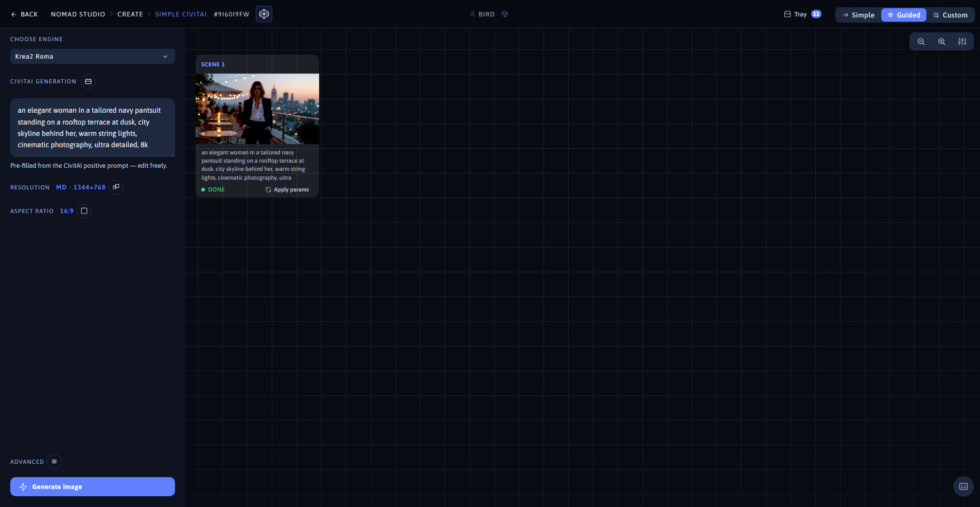Click the aspect ratio square icon
This screenshot has height=507, width=980.
click(84, 211)
